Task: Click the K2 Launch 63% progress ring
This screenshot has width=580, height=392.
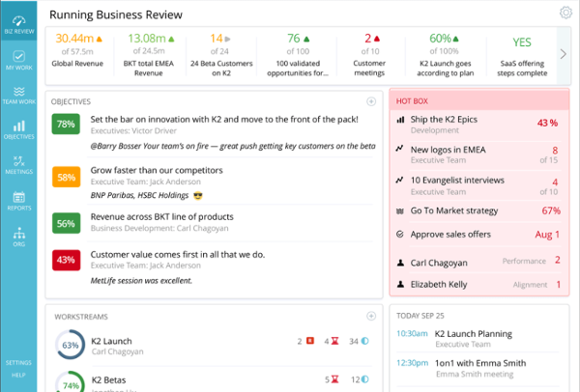Action: click(70, 345)
